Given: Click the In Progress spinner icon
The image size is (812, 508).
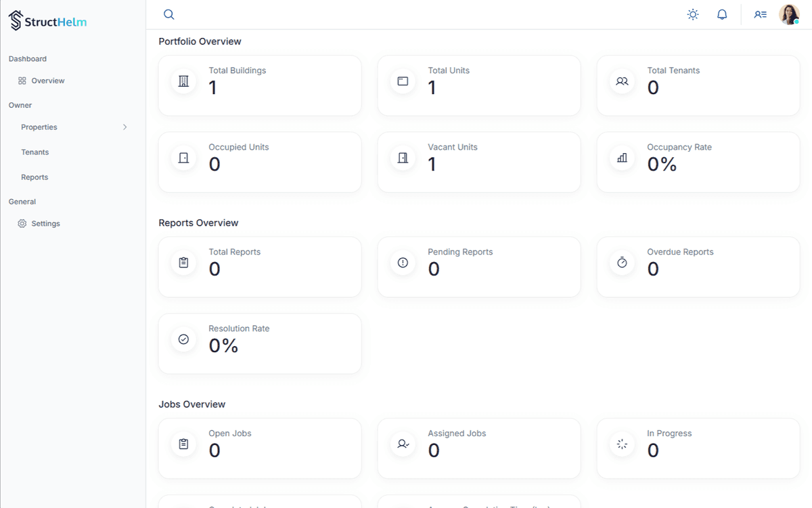Looking at the screenshot, I should point(622,444).
